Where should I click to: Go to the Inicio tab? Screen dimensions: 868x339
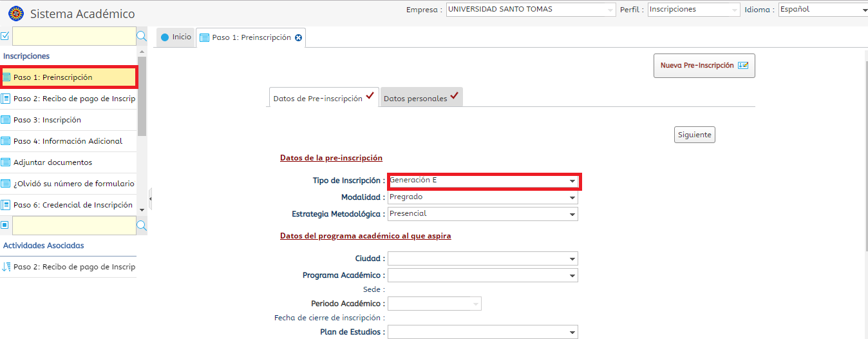pos(176,37)
